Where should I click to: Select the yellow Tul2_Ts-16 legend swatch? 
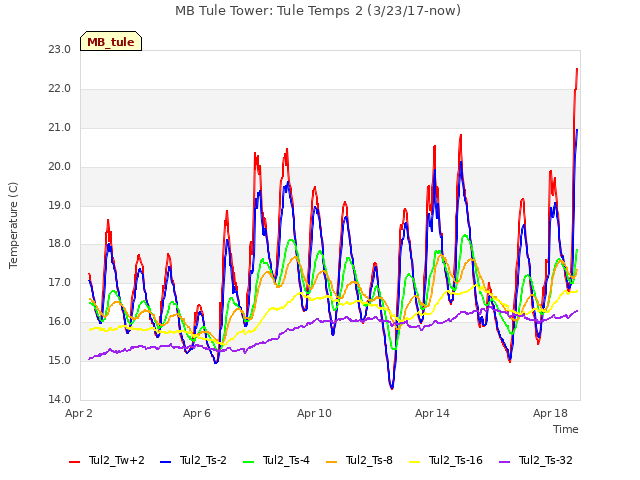click(415, 461)
